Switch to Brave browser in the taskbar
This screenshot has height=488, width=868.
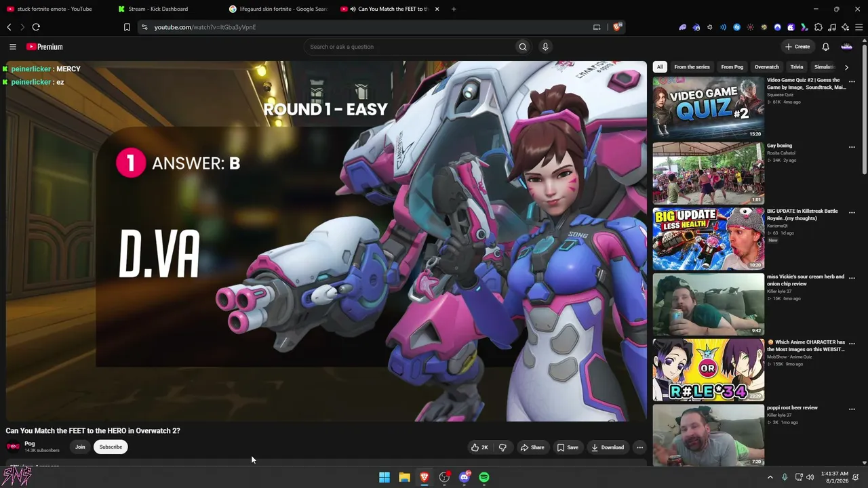(425, 477)
